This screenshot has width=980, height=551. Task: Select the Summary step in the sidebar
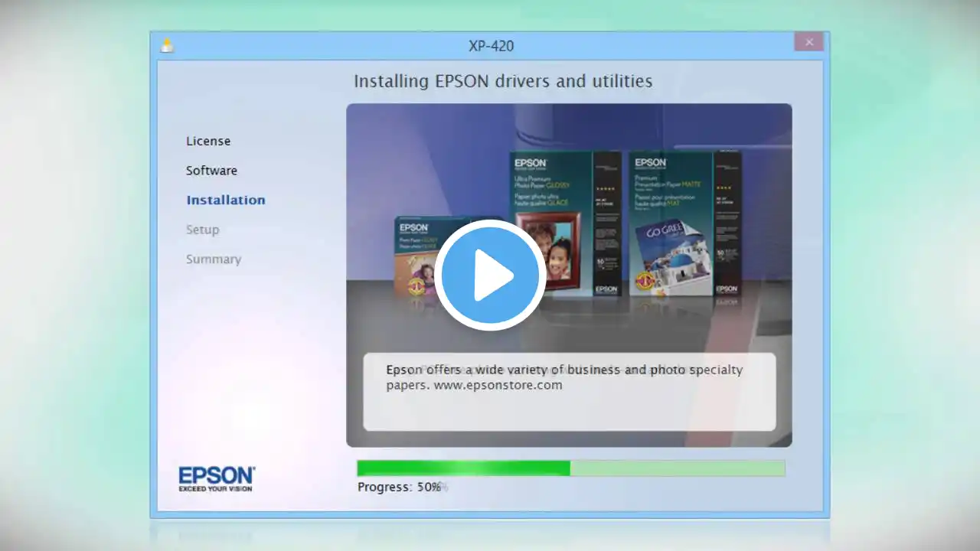[x=214, y=259]
